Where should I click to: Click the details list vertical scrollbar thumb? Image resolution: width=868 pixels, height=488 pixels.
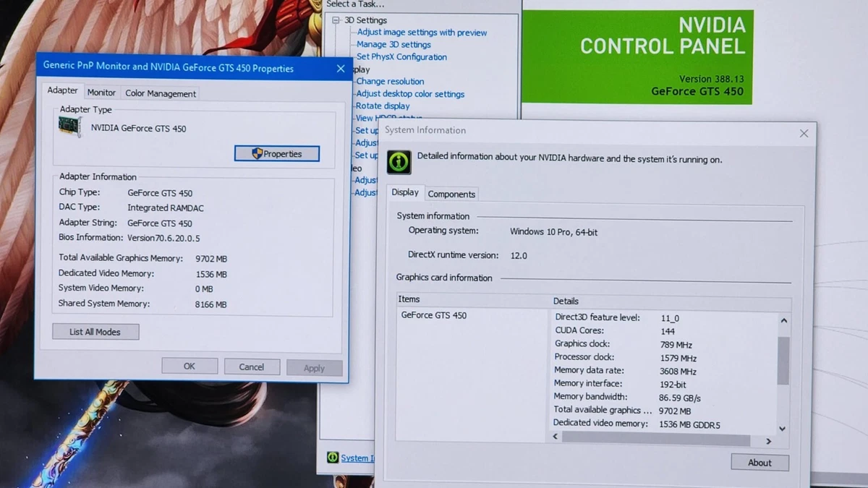(783, 361)
